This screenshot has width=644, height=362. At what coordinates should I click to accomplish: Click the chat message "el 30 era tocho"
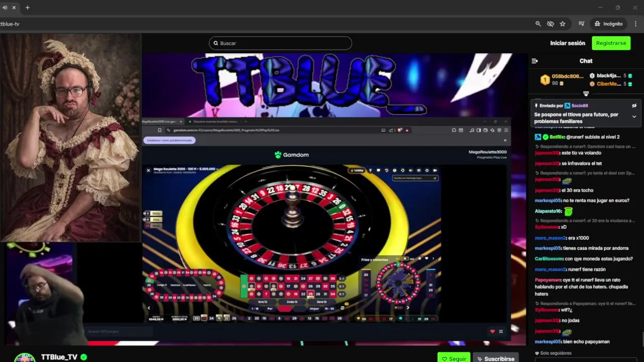[578, 190]
